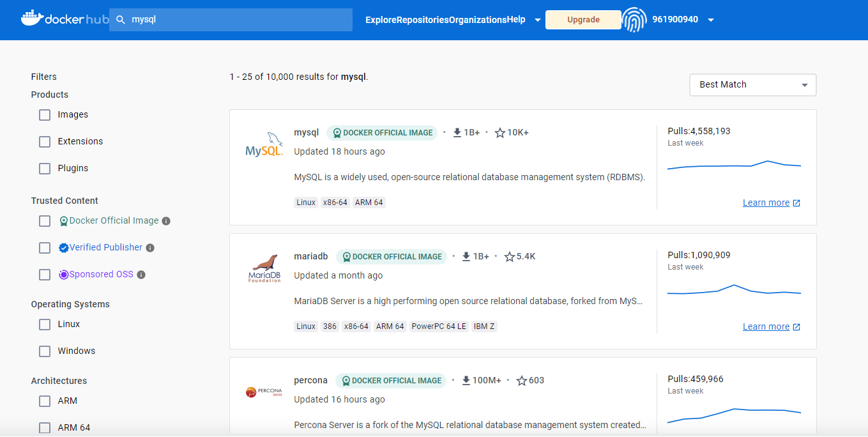Open the fingerprint avatar icon

pos(634,20)
